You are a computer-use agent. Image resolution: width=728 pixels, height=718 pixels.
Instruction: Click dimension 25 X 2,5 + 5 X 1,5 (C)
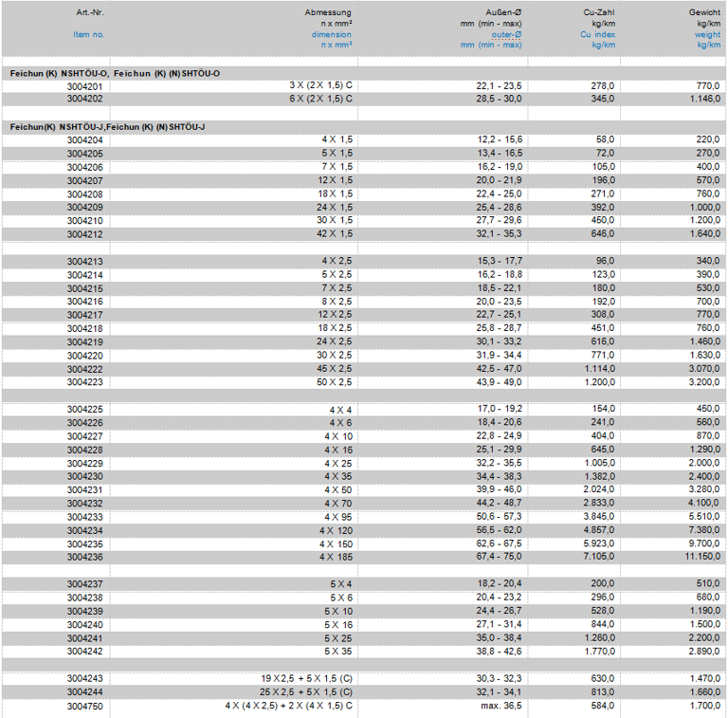(306, 692)
